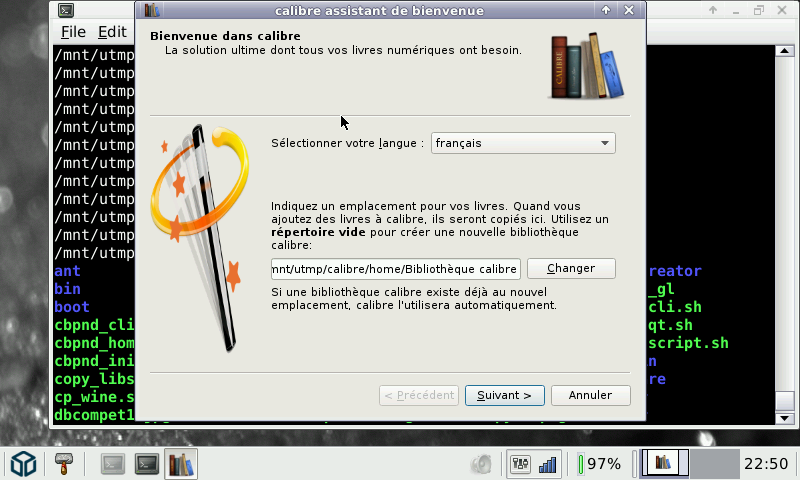Click the terminal icon in terminal title bar
Screen dimensions: 800x480
click(x=66, y=10)
